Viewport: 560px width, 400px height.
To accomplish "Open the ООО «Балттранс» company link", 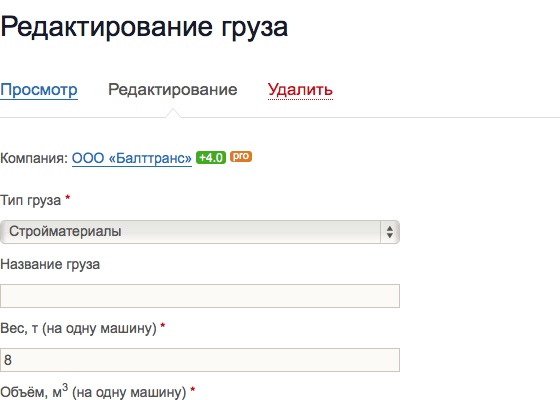I will click(x=132, y=158).
